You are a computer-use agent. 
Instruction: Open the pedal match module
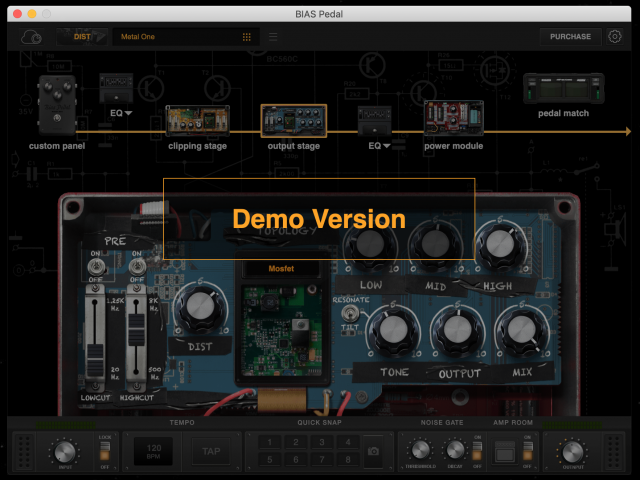(x=563, y=89)
